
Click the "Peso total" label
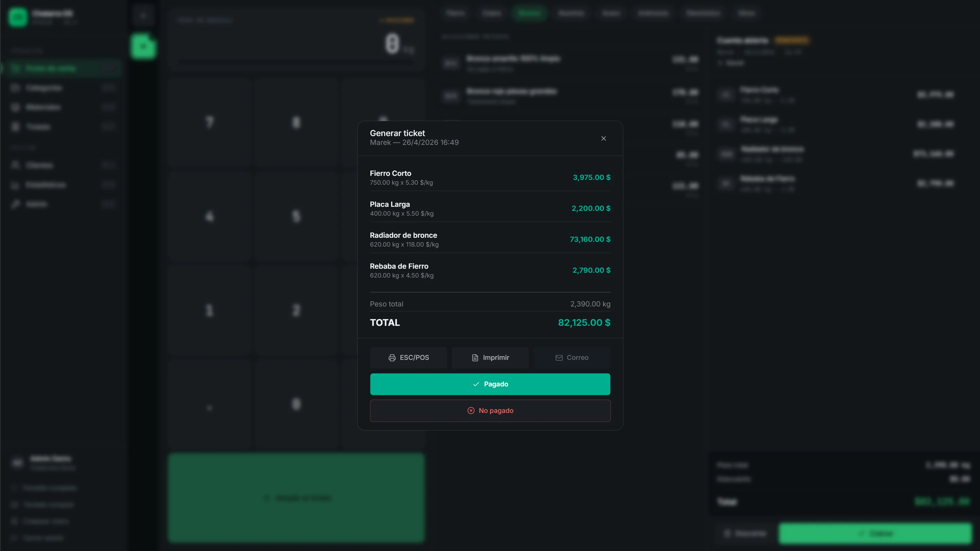(x=386, y=304)
